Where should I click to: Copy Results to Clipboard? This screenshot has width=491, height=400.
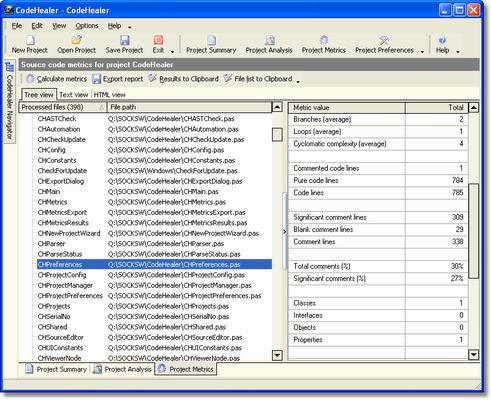pyautogui.click(x=184, y=79)
